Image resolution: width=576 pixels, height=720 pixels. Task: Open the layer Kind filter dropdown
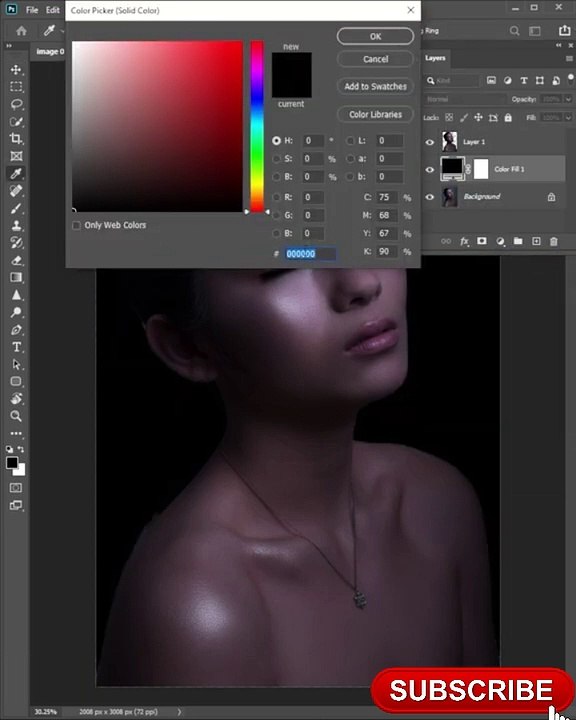[452, 81]
